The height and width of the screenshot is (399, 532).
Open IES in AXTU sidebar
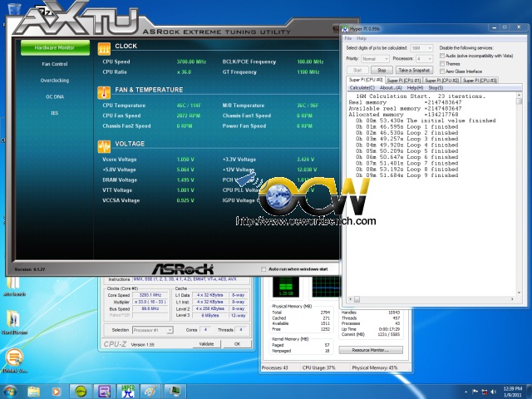coord(55,113)
